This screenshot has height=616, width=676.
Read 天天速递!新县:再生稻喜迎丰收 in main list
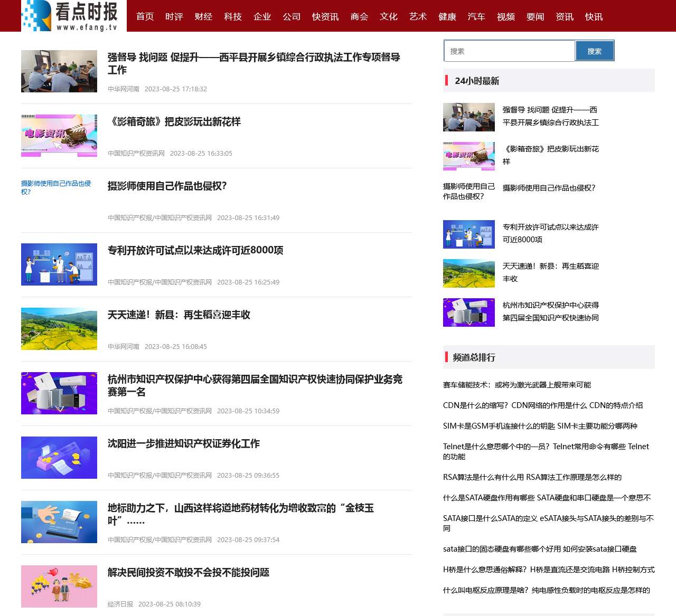tap(179, 315)
